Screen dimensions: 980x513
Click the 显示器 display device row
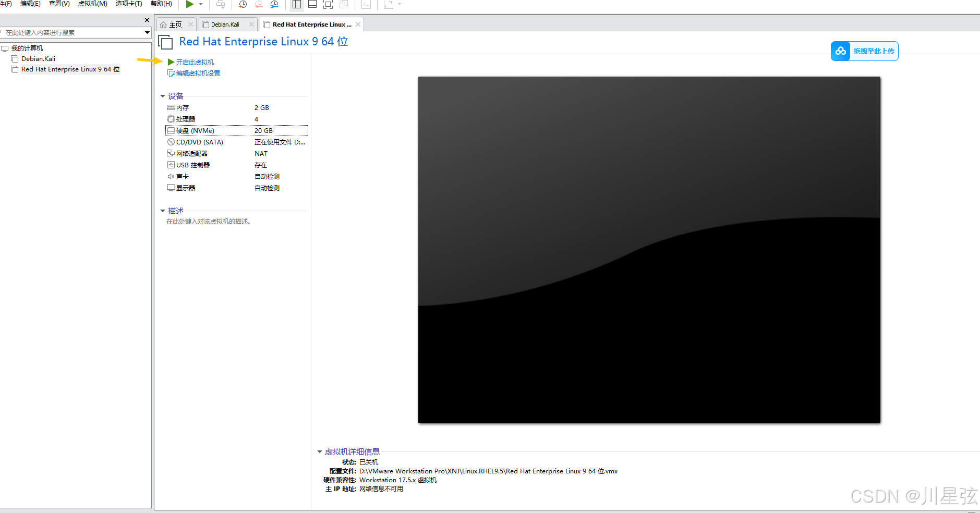pyautogui.click(x=236, y=188)
